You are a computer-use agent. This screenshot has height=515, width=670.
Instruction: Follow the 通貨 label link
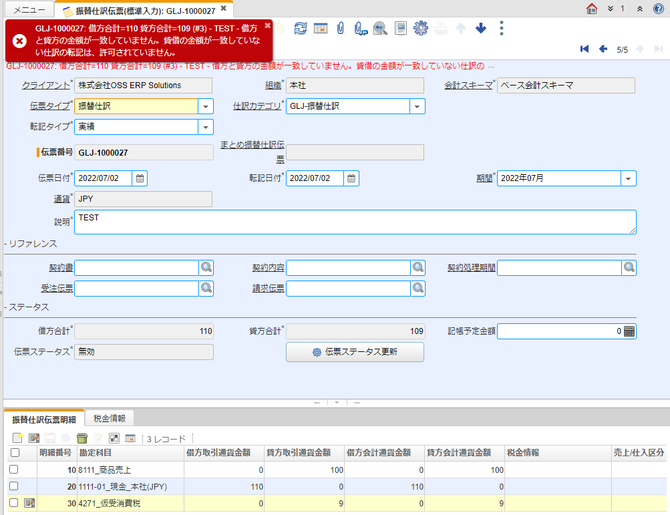(62, 199)
